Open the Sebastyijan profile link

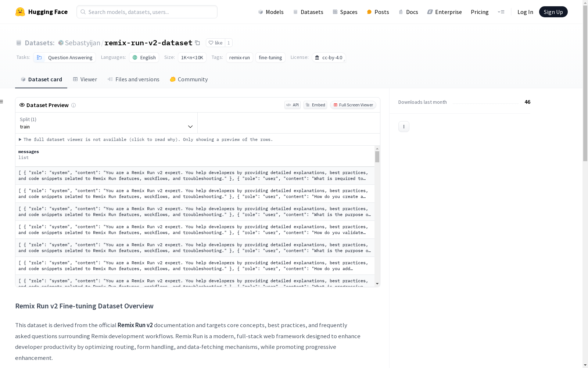coord(83,43)
